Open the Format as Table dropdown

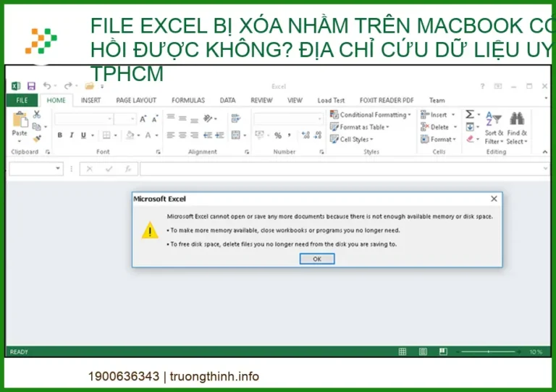tap(360, 127)
